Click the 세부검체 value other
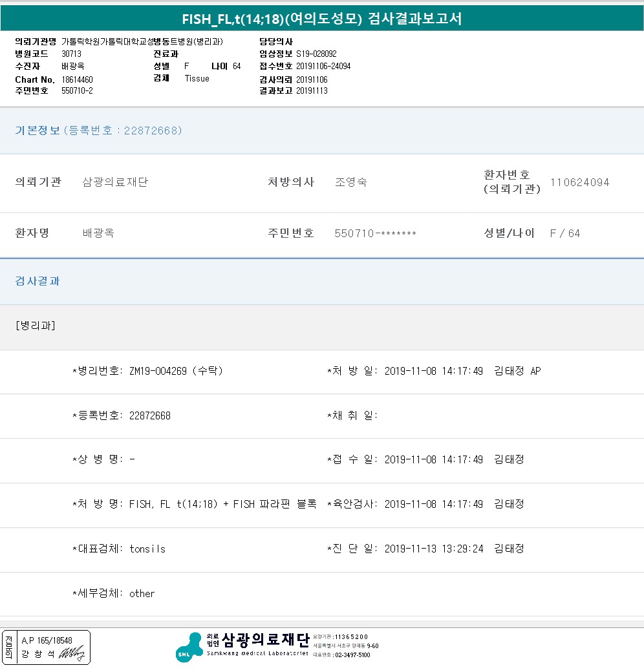644x672 pixels. tap(142, 593)
